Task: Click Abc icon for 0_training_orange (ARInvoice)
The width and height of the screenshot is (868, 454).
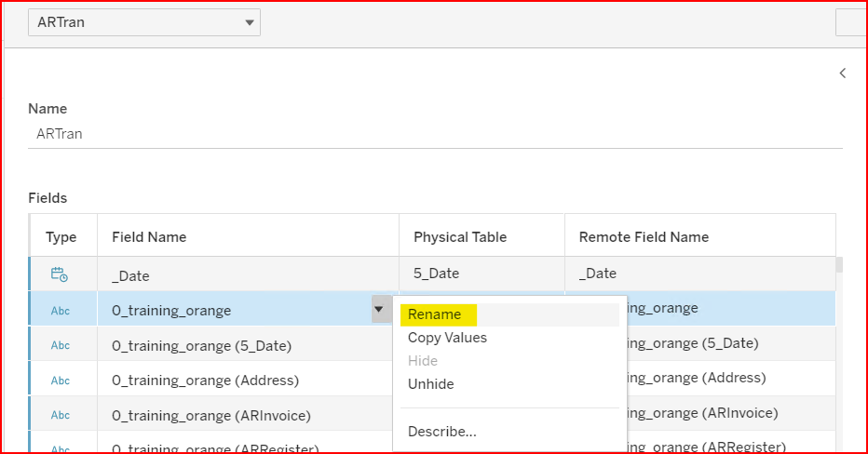Action: (61, 415)
